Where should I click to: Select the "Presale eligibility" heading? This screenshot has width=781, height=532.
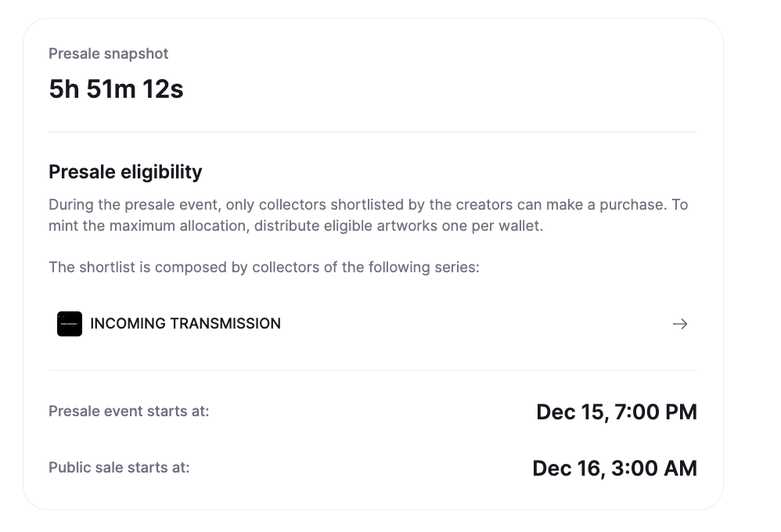[x=125, y=172]
